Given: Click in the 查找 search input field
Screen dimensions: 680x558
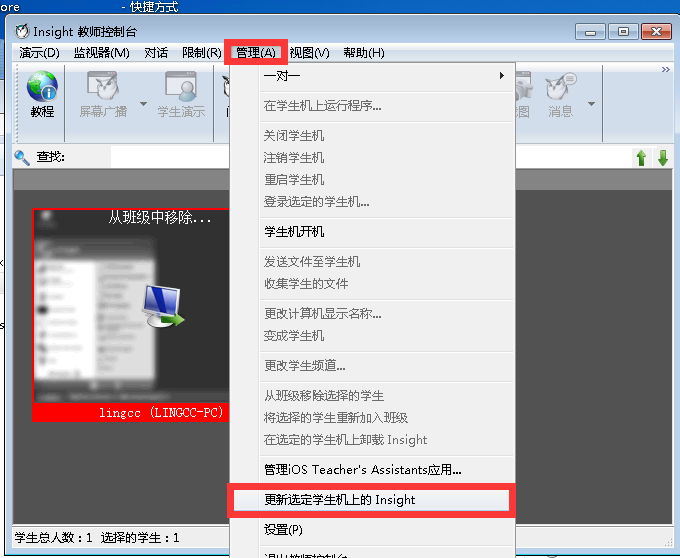Looking at the screenshot, I should 170,157.
